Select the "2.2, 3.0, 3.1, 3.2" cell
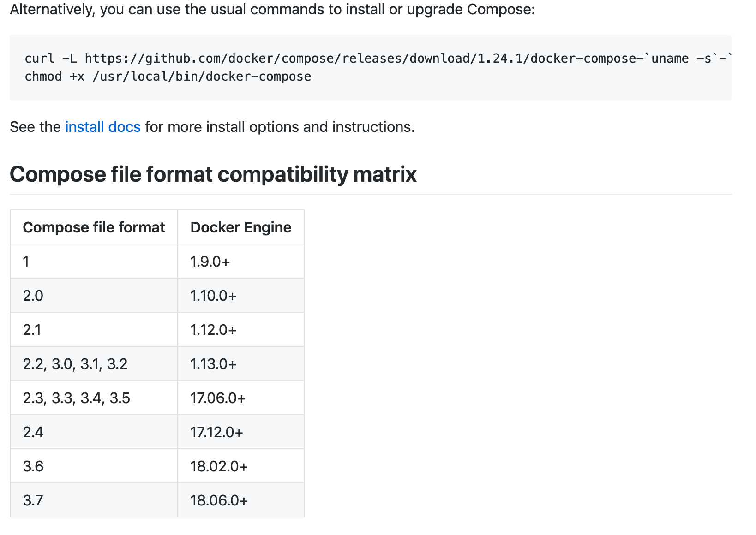 (x=75, y=364)
